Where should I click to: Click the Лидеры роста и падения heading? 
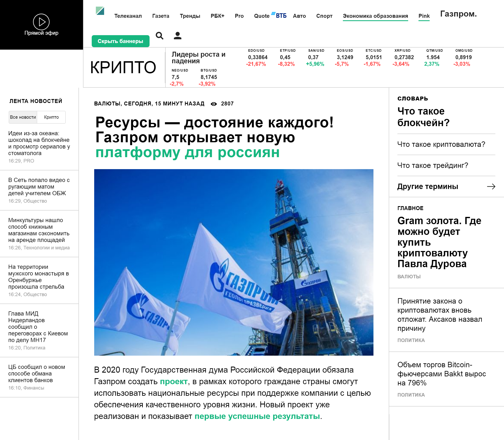(199, 57)
